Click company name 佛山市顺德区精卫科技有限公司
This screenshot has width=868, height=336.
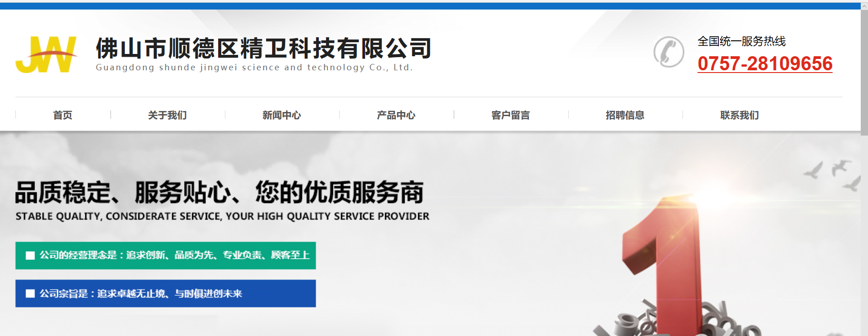[263, 49]
